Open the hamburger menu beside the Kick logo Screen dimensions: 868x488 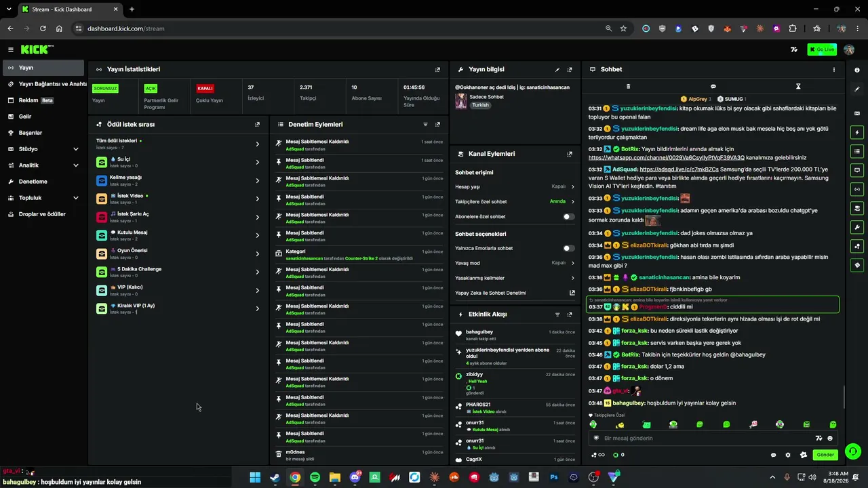point(11,49)
